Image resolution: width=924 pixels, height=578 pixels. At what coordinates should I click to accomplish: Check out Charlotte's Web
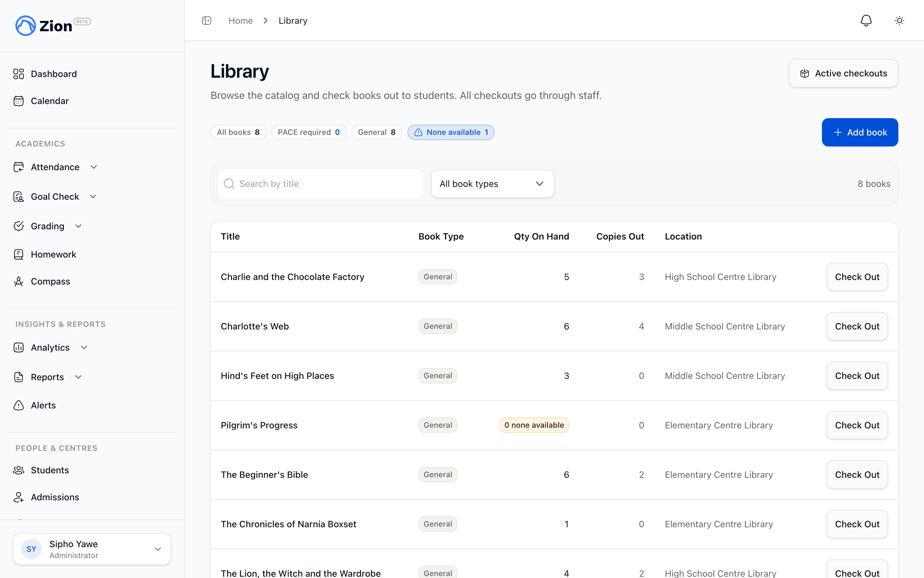857,327
